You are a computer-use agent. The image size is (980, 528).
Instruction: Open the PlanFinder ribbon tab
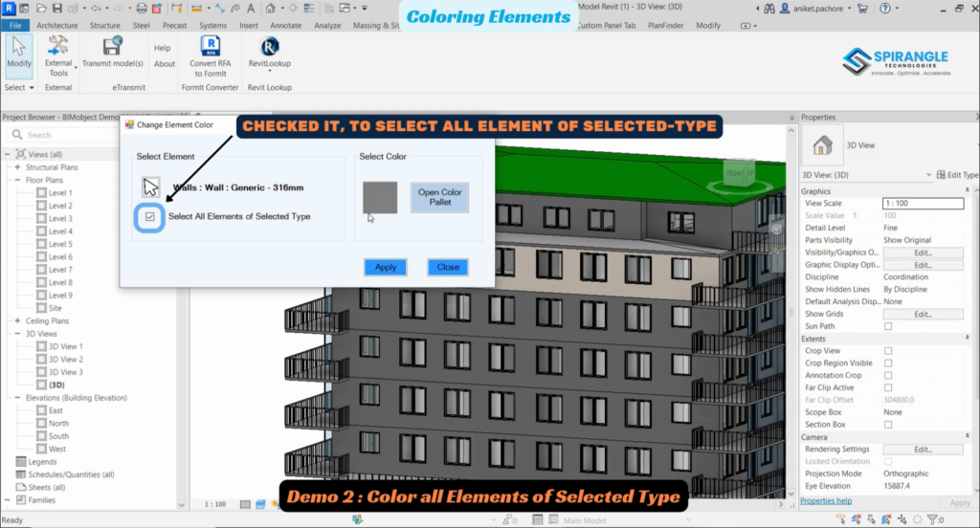(666, 26)
